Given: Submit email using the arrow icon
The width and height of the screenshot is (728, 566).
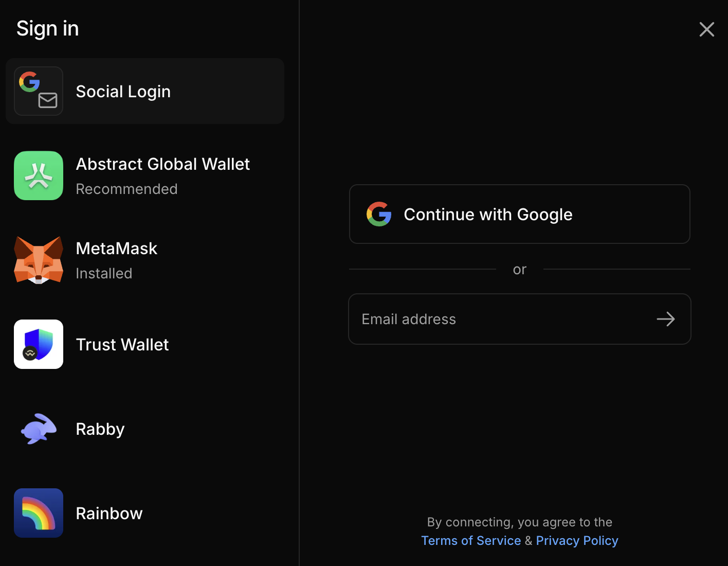Looking at the screenshot, I should 666,319.
